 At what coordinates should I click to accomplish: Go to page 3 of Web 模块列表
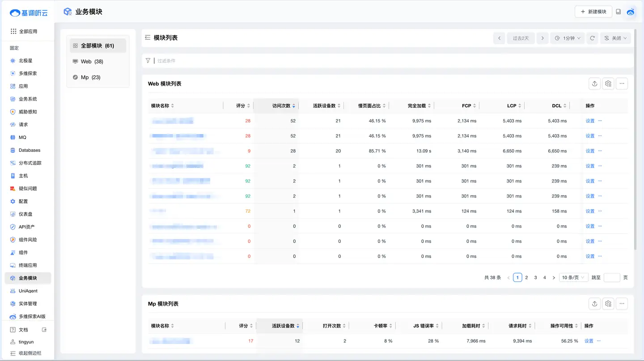[535, 277]
